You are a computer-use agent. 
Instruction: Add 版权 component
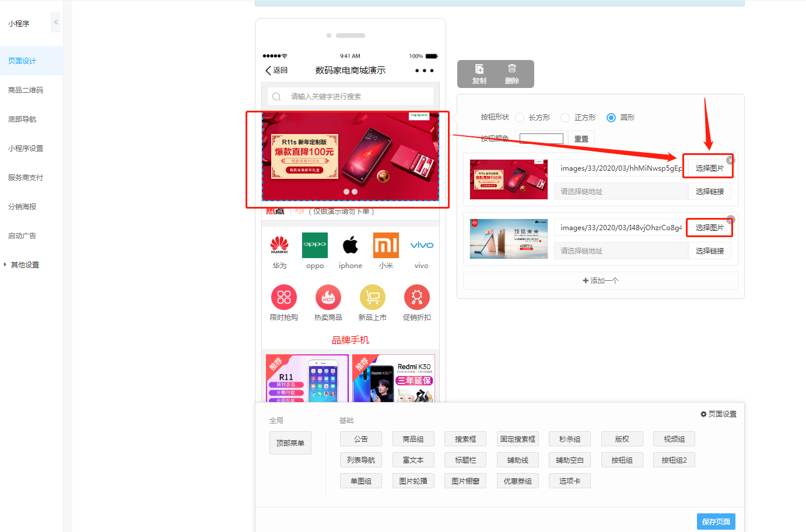point(622,439)
